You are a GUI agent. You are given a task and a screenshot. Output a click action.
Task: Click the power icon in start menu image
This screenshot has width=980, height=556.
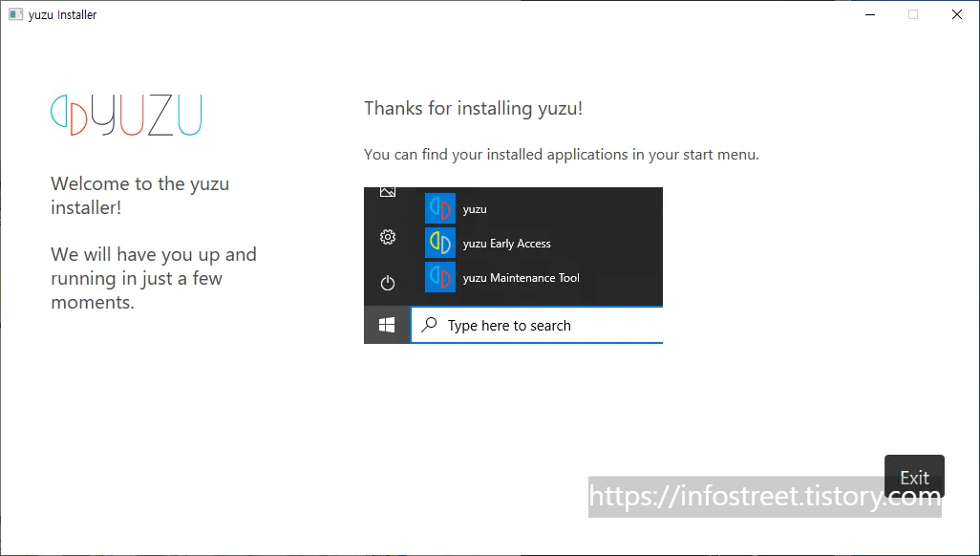click(388, 283)
